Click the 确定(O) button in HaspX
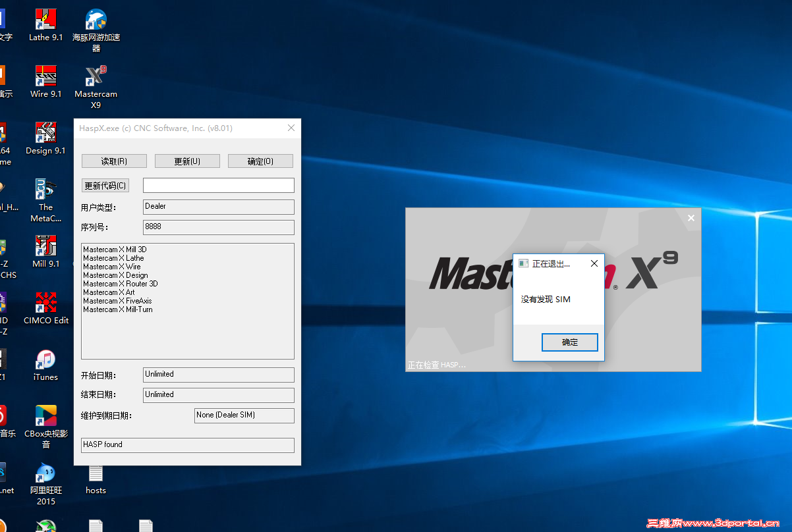 coord(260,161)
